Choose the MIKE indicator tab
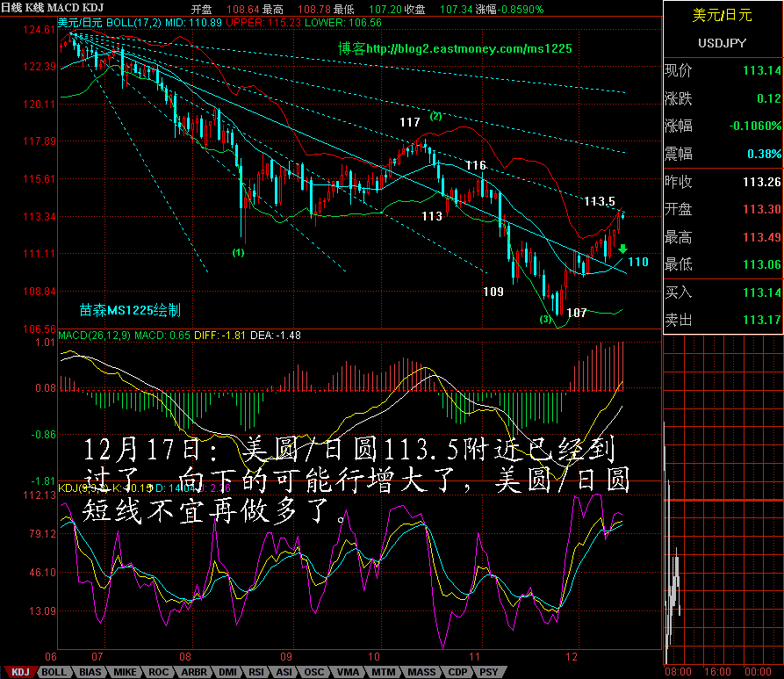The image size is (784, 679). tap(125, 672)
